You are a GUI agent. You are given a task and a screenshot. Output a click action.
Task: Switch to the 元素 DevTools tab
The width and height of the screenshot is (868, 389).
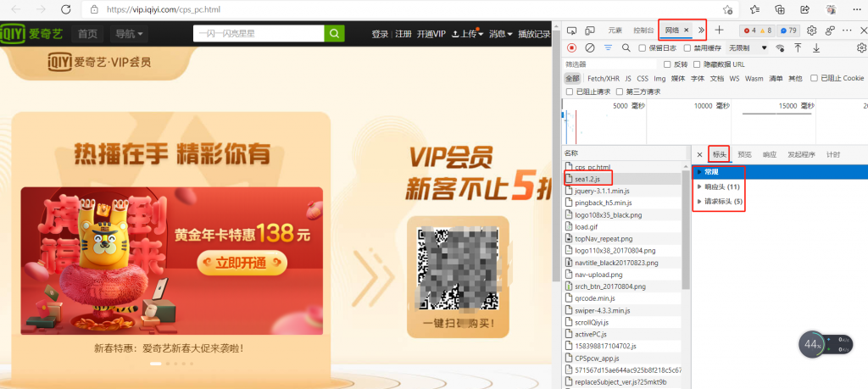coord(615,31)
